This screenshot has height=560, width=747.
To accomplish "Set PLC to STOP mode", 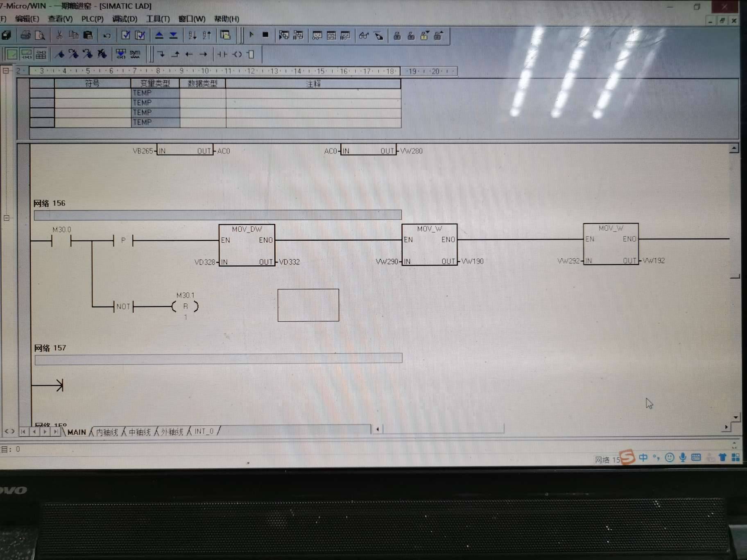I will (x=265, y=35).
